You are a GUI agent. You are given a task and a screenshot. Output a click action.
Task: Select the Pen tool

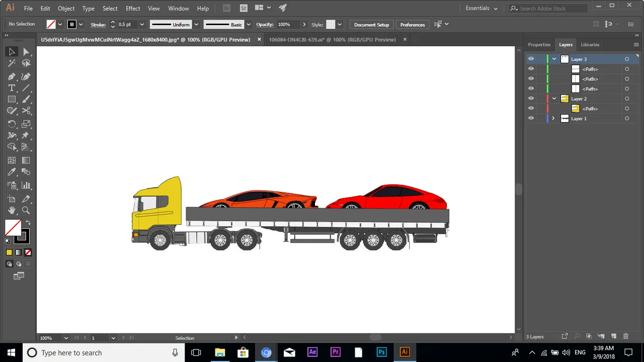(x=12, y=76)
